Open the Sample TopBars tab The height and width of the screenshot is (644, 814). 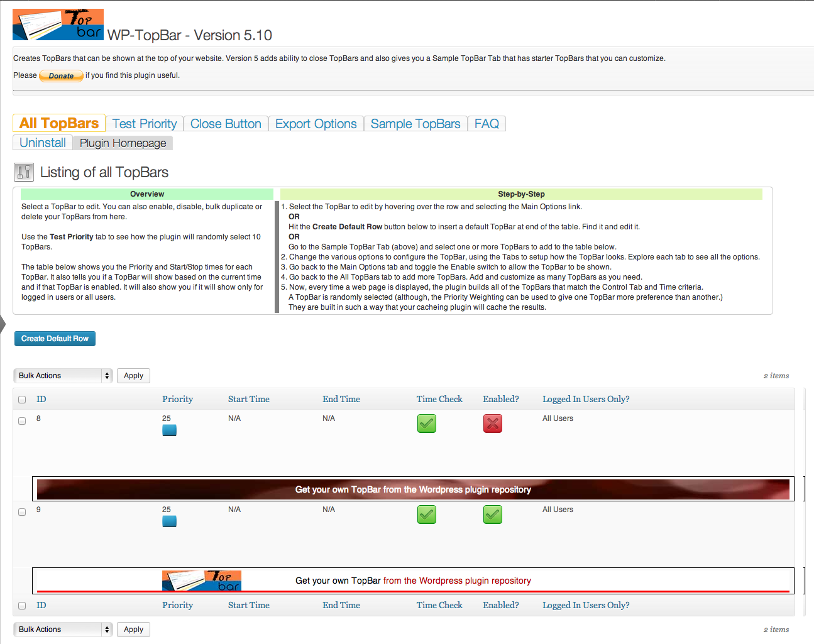(415, 124)
